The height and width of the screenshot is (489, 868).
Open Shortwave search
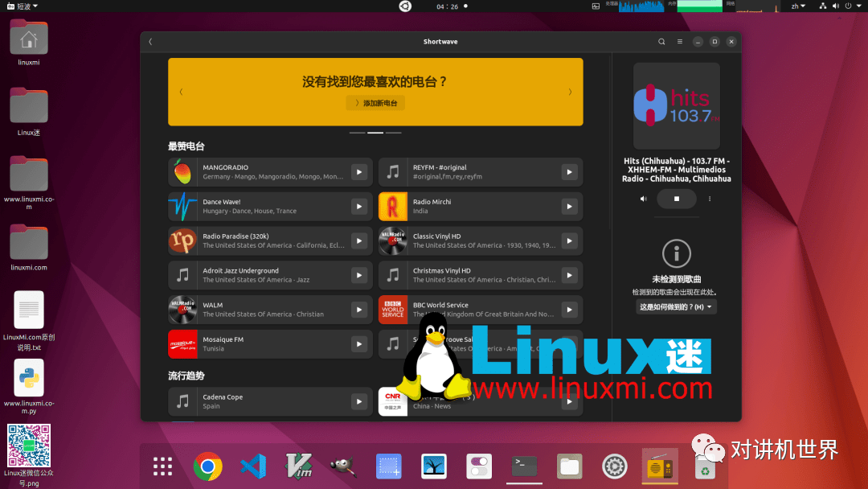pyautogui.click(x=661, y=42)
